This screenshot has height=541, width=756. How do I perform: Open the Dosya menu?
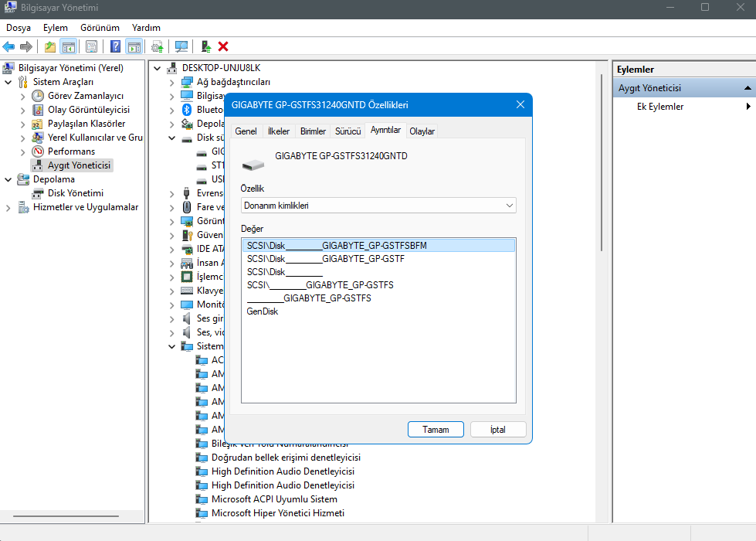pos(19,28)
